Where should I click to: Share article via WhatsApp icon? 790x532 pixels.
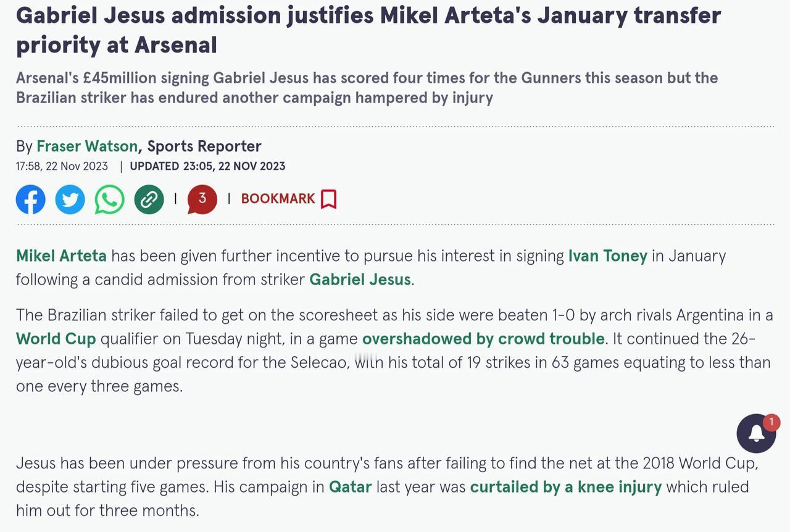(110, 199)
